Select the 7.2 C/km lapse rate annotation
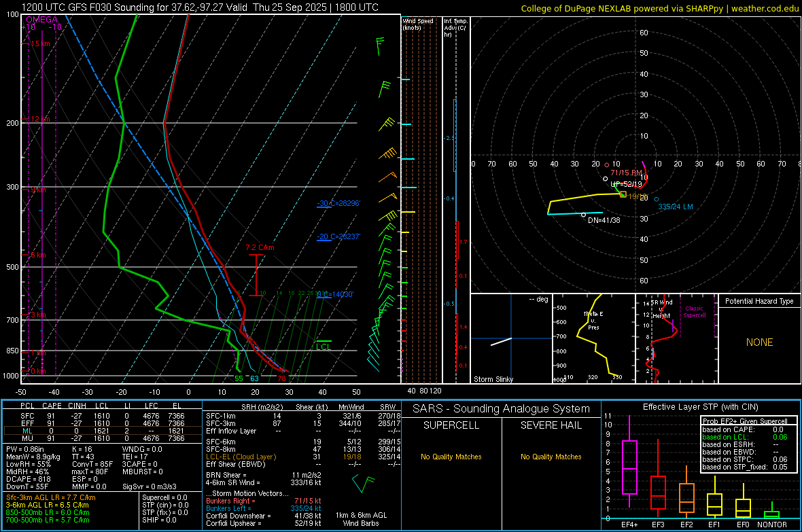Screen dimensions: 802x532 click(x=260, y=247)
